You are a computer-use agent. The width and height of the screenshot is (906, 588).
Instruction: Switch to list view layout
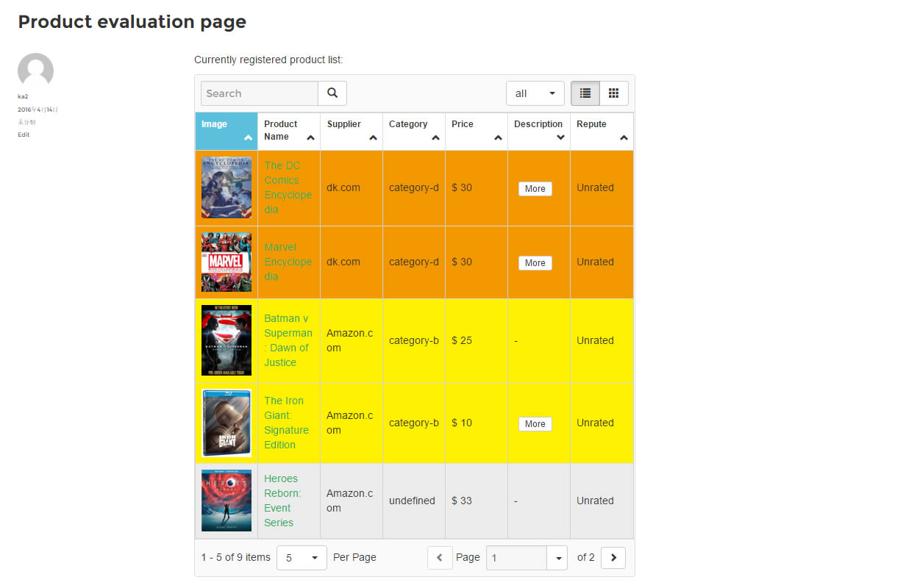[x=585, y=93]
